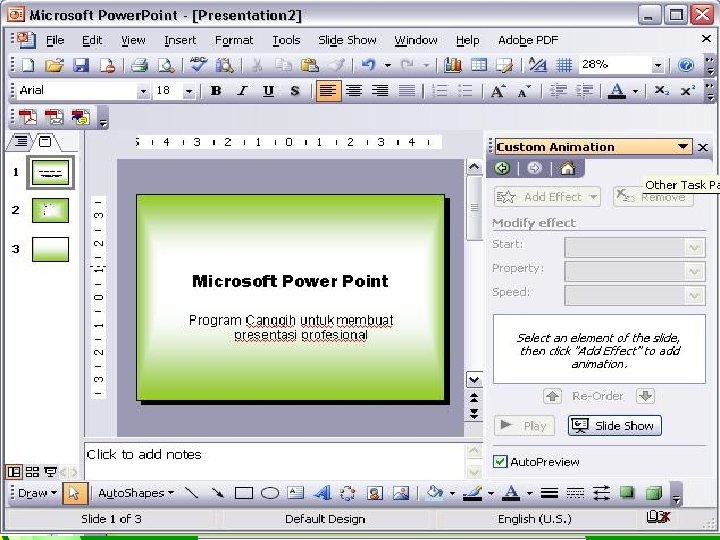Click Decrease Font Size icon
Viewport: 720px width, 540px height.
point(524,91)
